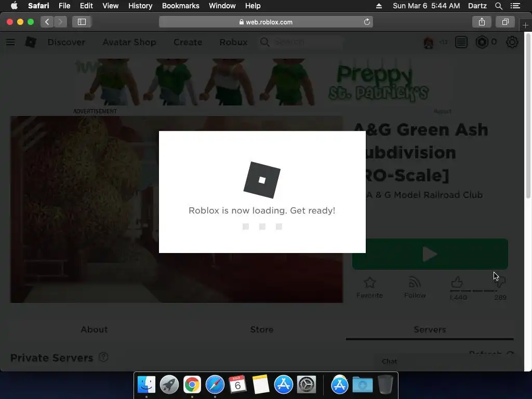The height and width of the screenshot is (399, 532).
Task: Click the game preview screenshot thumbnail
Action: (177, 209)
